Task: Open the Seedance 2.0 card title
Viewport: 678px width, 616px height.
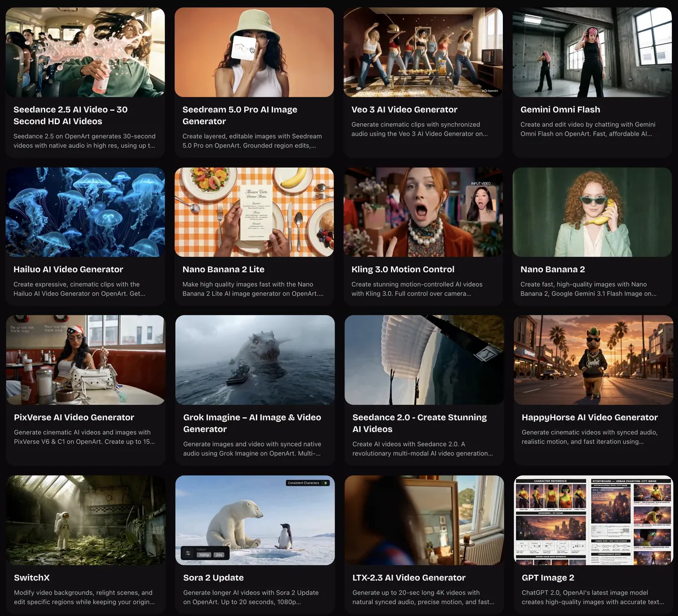Action: point(419,423)
